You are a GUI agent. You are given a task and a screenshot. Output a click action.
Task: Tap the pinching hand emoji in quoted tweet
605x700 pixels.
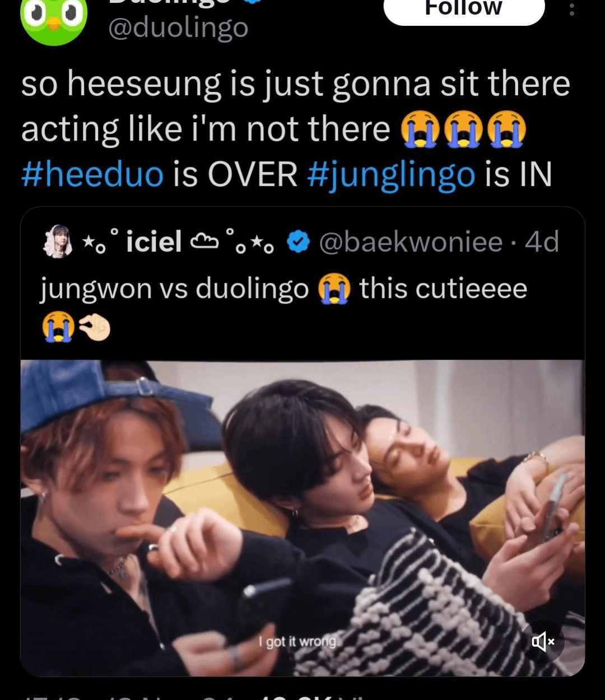pos(94,328)
